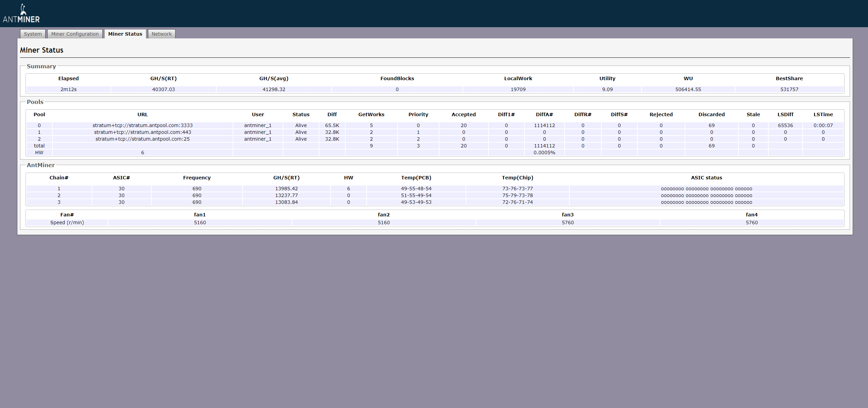The image size is (868, 408).
Task: Go to the Network tab
Action: click(x=162, y=34)
